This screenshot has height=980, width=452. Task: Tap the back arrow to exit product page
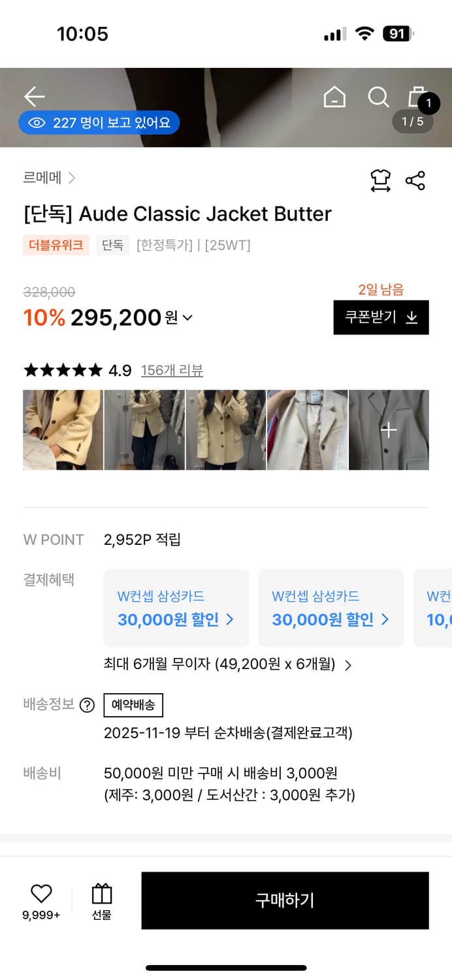[x=34, y=96]
